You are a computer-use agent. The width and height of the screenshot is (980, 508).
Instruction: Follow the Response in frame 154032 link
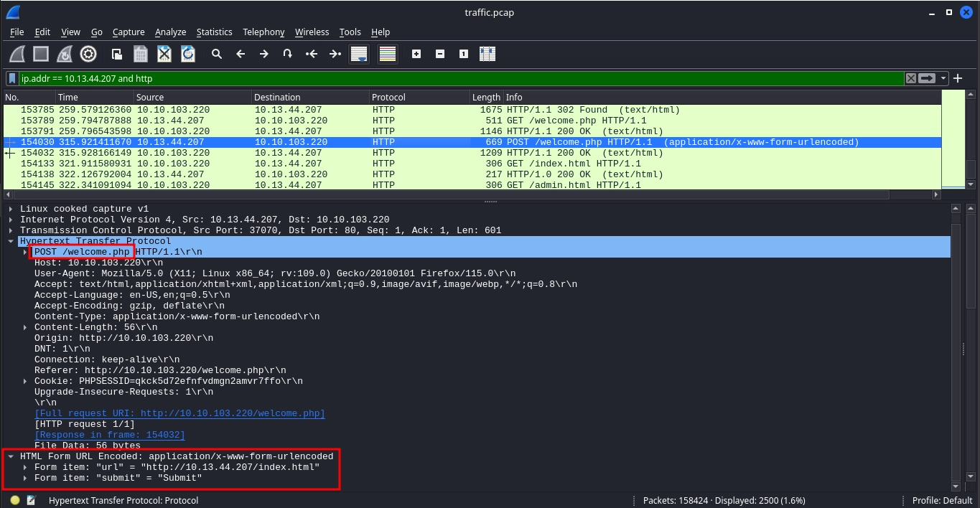pos(110,435)
